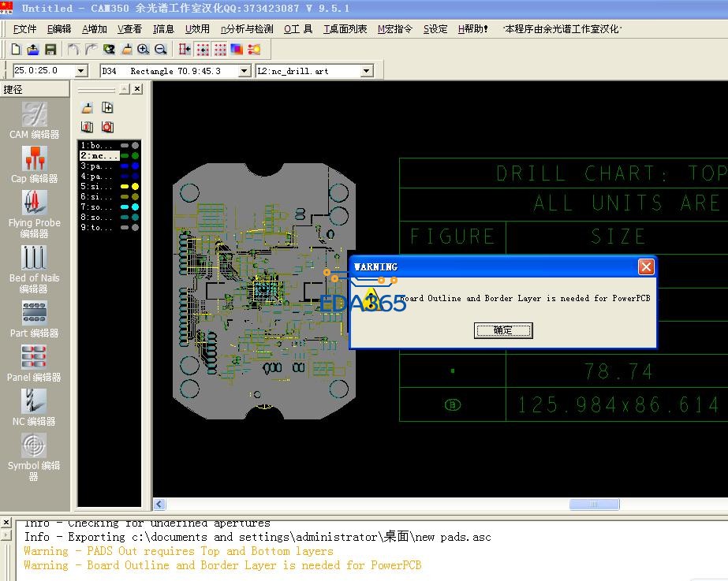The height and width of the screenshot is (581, 728).
Task: Collapse the layer panel with the up-arrow button
Action: point(125,88)
